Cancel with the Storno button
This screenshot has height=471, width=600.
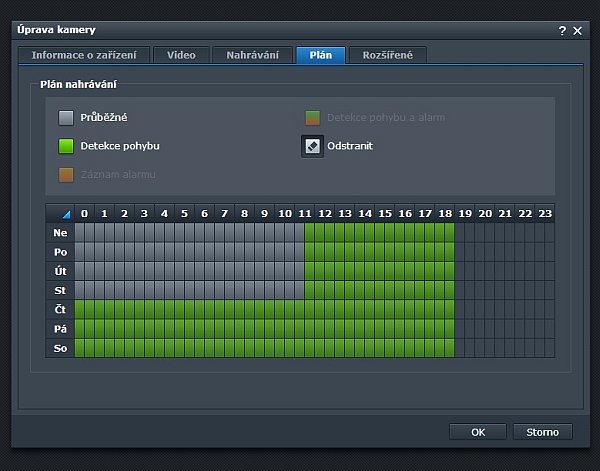click(543, 432)
